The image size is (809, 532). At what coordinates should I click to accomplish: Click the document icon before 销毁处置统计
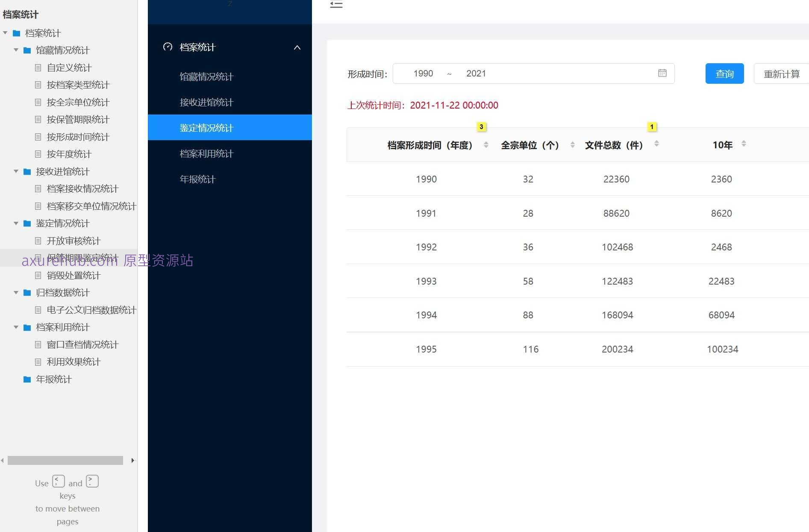pyautogui.click(x=38, y=275)
